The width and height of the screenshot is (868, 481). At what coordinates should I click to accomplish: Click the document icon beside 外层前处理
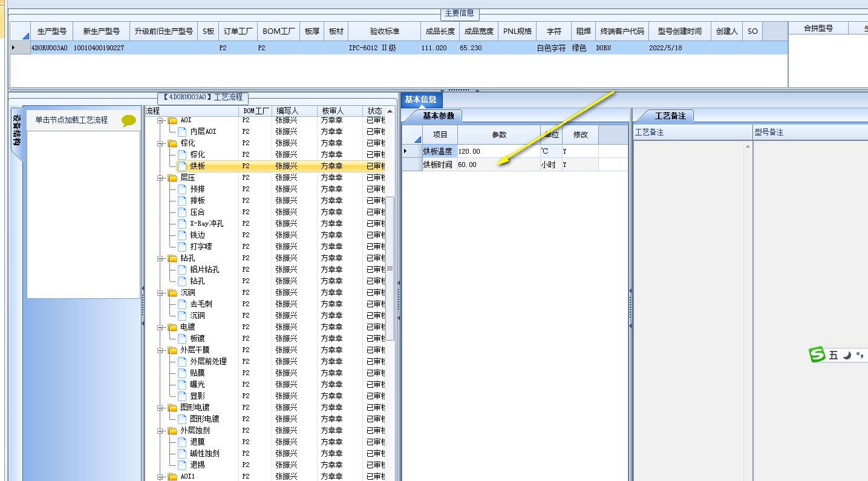coord(182,362)
